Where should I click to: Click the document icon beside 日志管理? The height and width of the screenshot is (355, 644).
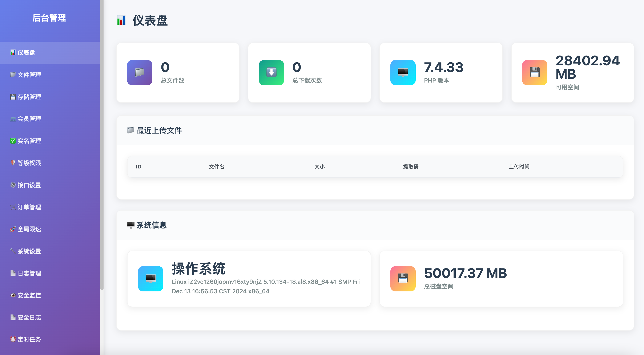[x=13, y=273]
